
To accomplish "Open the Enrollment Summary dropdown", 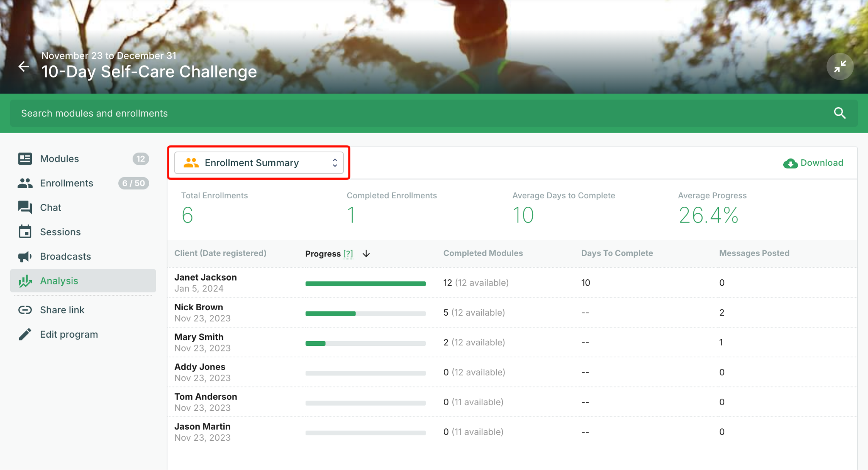I will [259, 163].
